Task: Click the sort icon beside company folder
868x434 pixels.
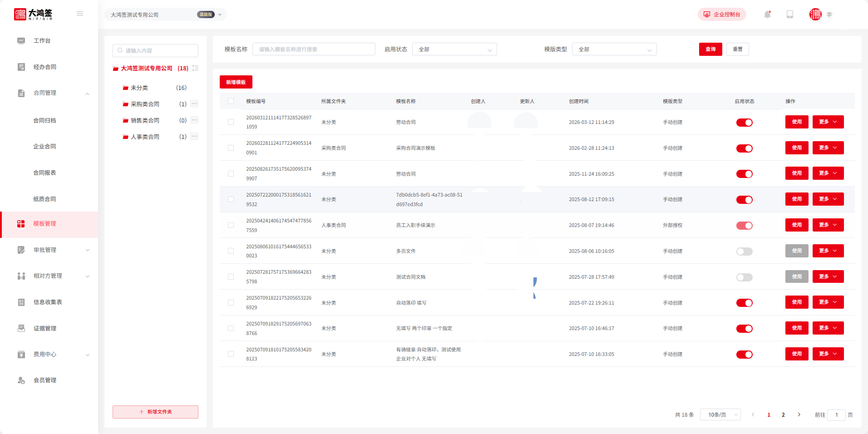Action: point(195,68)
